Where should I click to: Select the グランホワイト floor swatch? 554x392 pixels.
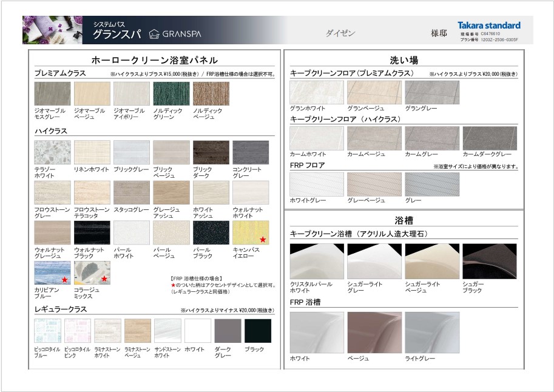[317, 92]
